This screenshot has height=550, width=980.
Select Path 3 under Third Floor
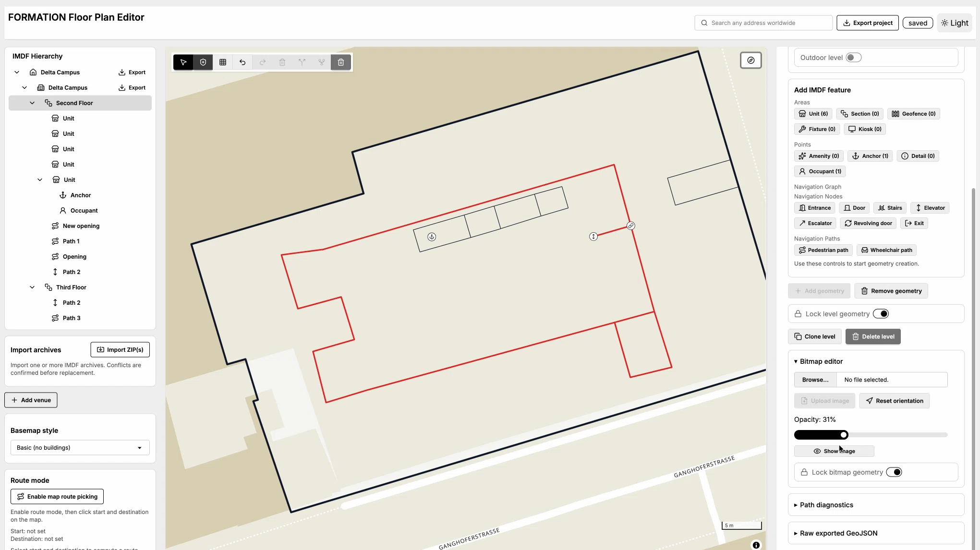(72, 318)
